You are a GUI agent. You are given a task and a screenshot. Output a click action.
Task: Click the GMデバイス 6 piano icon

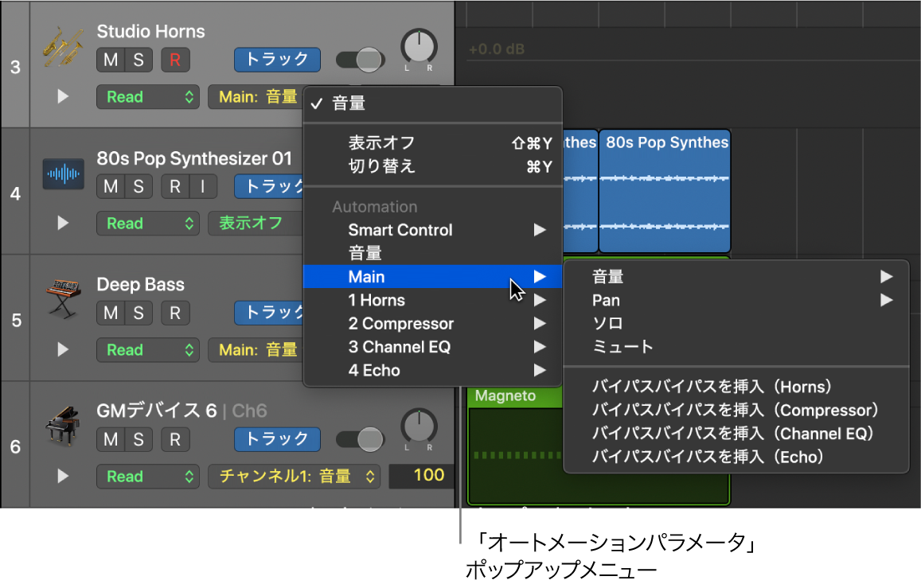63,426
